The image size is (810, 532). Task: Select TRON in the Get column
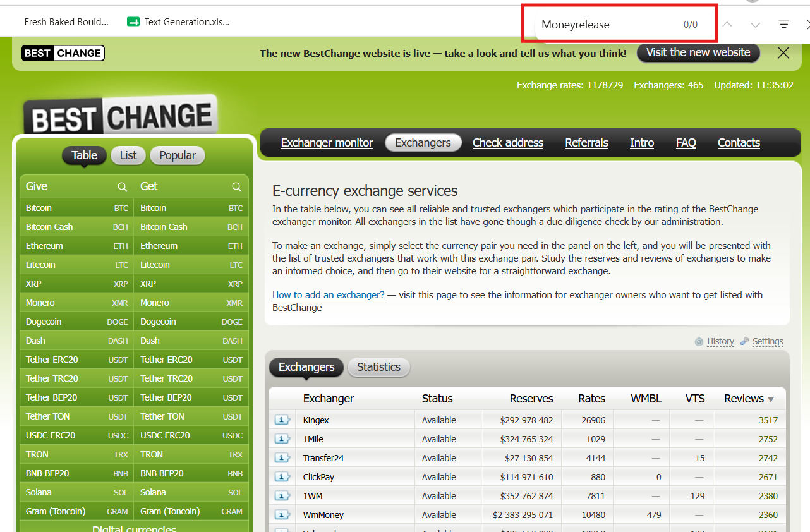pyautogui.click(x=191, y=454)
